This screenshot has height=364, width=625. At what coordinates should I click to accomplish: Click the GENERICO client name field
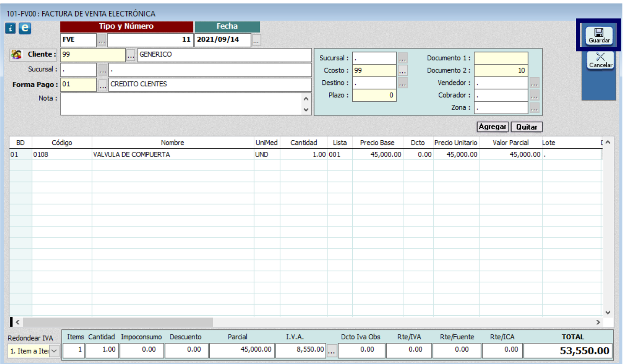[224, 55]
